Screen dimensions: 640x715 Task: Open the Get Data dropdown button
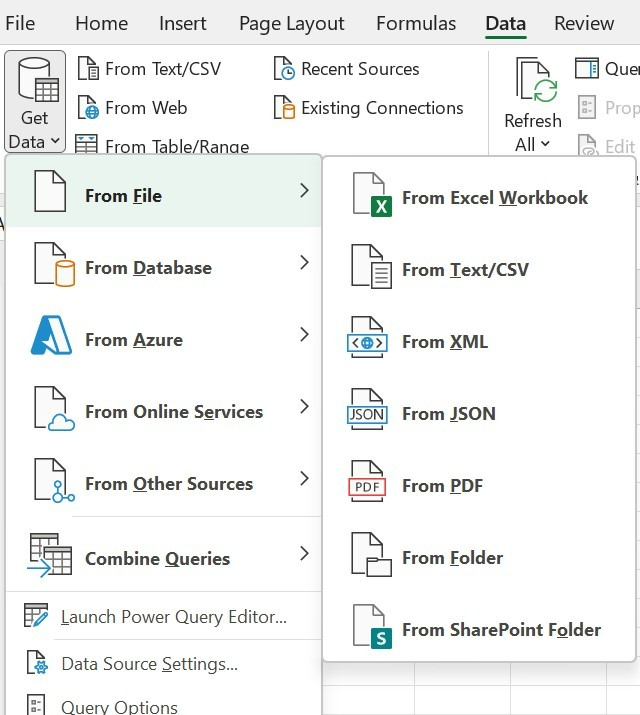point(35,102)
